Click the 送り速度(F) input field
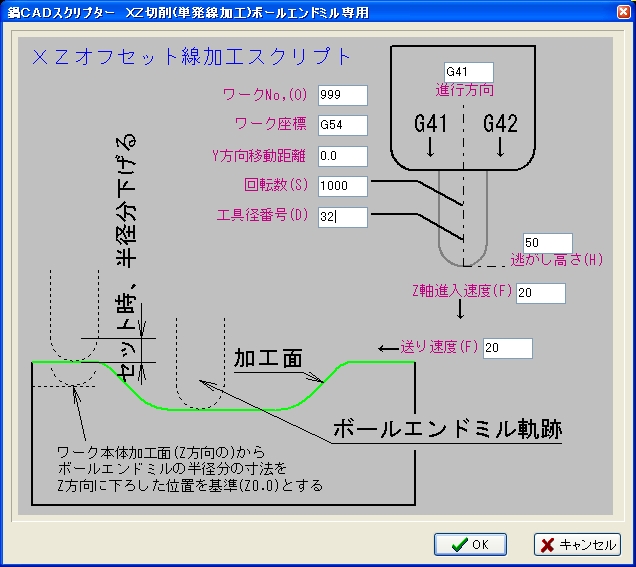Screen dimensions: 636x567 coord(507,348)
